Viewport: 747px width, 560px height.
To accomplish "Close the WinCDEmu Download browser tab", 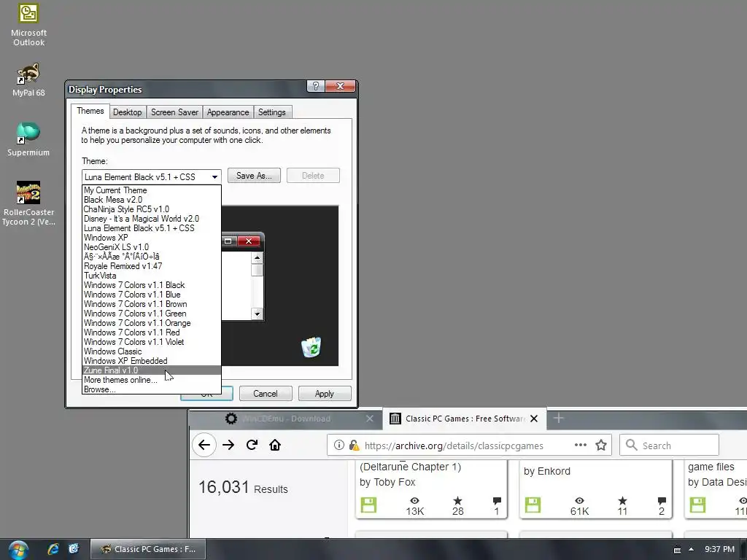I will pos(370,419).
